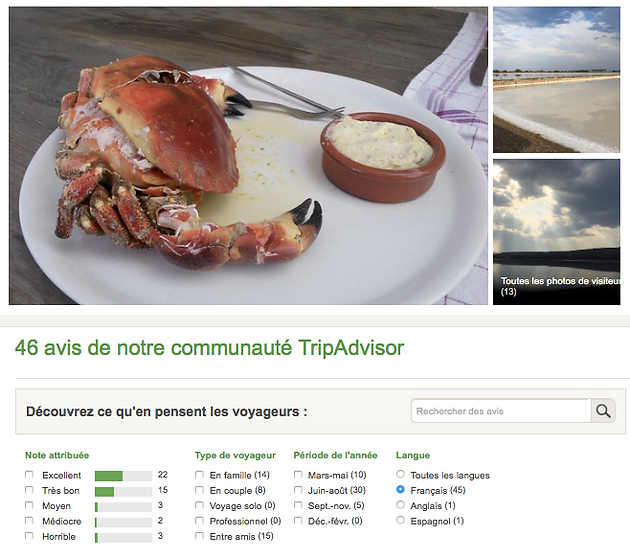
Task: Click the magnifying glass search icon
Action: pyautogui.click(x=603, y=411)
